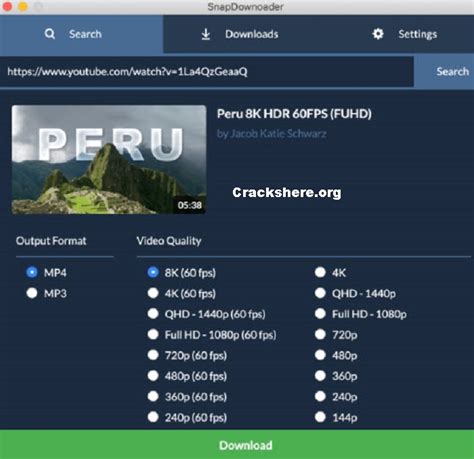Image resolution: width=474 pixels, height=459 pixels.
Task: Select MP3 output format
Action: (32, 293)
